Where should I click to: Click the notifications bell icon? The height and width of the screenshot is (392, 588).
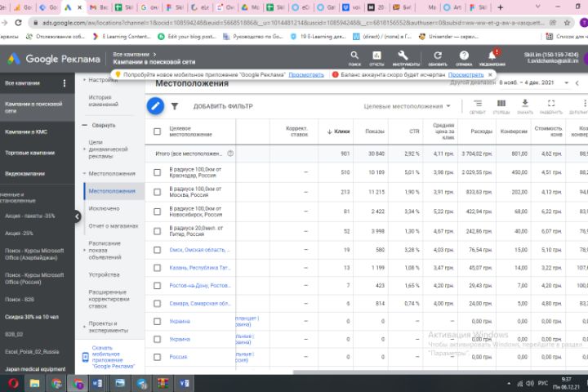pyautogui.click(x=492, y=56)
